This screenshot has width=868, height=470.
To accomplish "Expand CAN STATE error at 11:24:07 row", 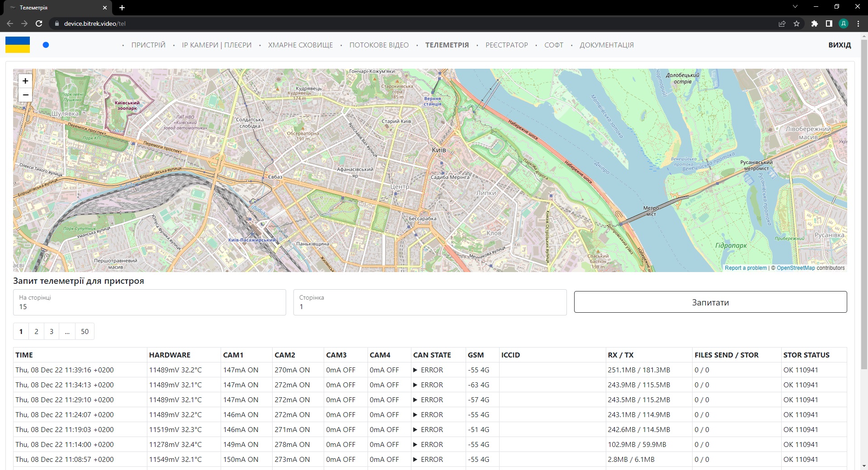I will (x=415, y=415).
